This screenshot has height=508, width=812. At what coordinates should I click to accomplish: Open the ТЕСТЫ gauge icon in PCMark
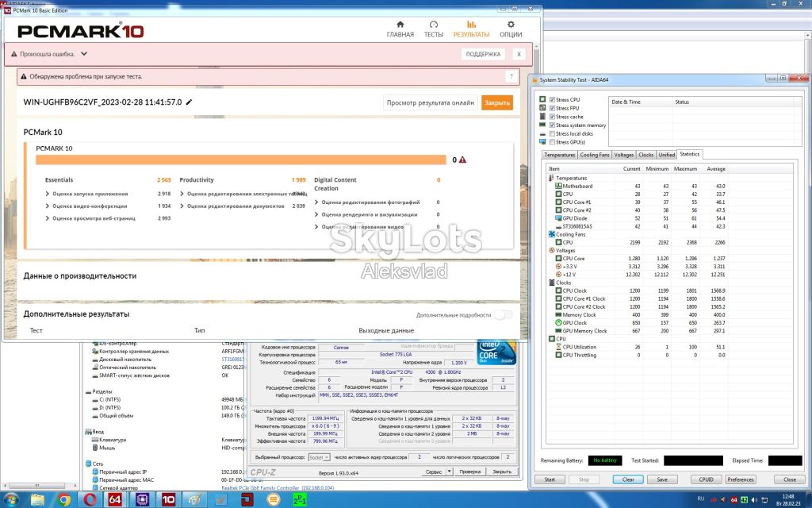coord(434,25)
